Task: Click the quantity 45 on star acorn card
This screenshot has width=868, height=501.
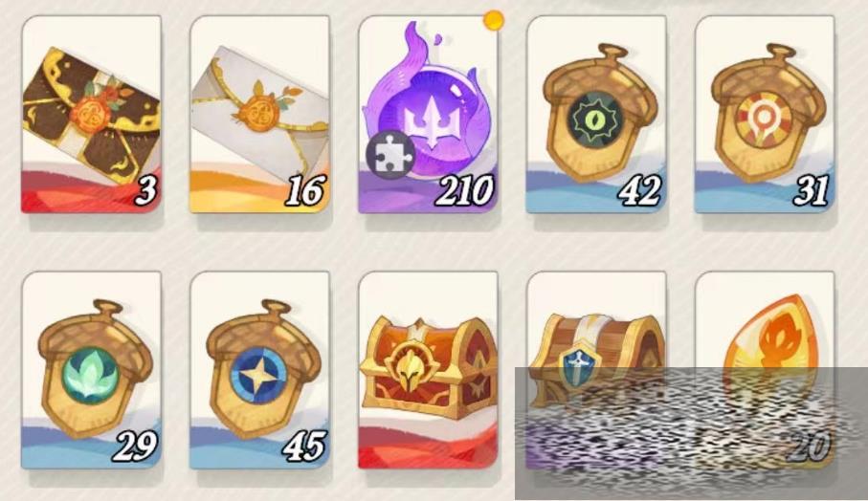Action: (x=304, y=446)
